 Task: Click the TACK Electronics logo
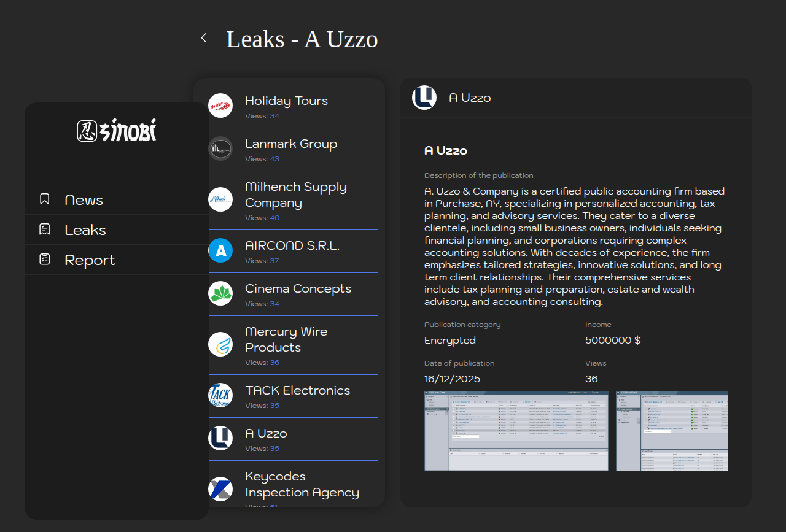coord(220,395)
